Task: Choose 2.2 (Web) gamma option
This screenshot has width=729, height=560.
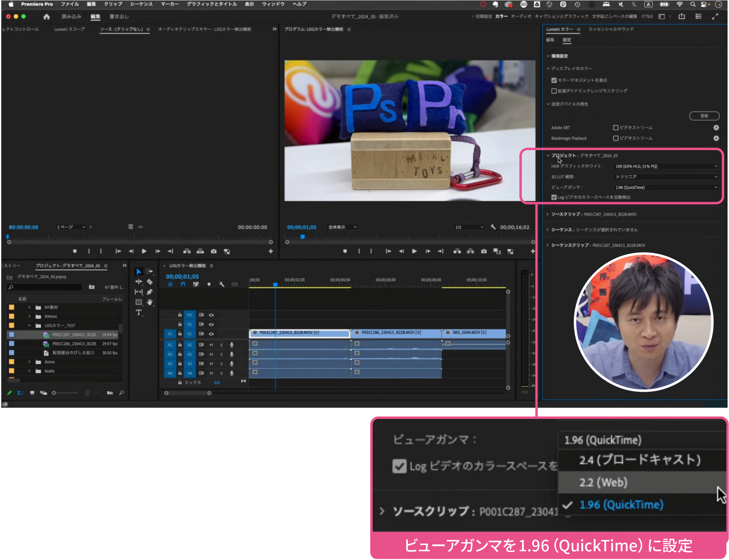Action: point(642,482)
